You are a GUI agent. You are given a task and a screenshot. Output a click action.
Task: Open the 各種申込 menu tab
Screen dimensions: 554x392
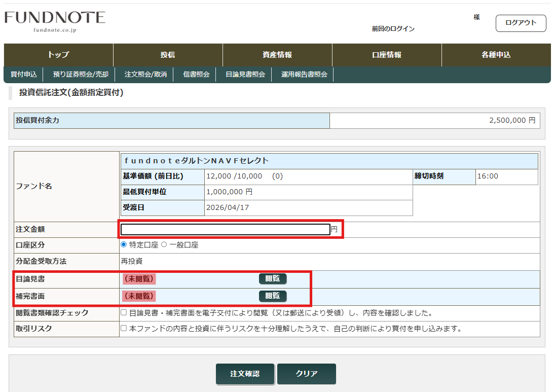click(496, 55)
